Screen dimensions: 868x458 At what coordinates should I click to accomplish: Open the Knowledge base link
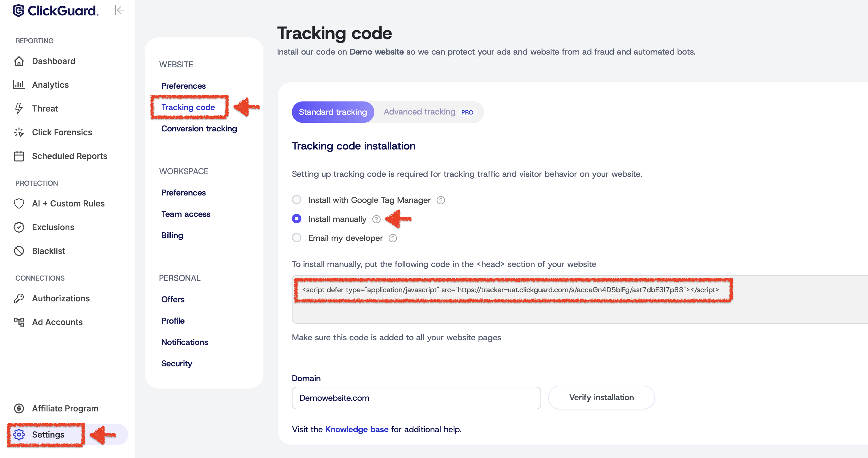(x=357, y=429)
